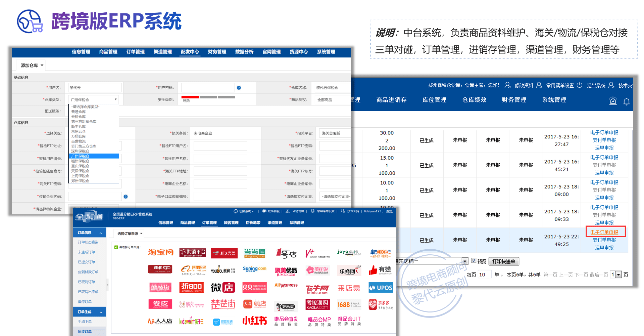
Task: Click the 打印快递单 button
Action: [x=504, y=261]
